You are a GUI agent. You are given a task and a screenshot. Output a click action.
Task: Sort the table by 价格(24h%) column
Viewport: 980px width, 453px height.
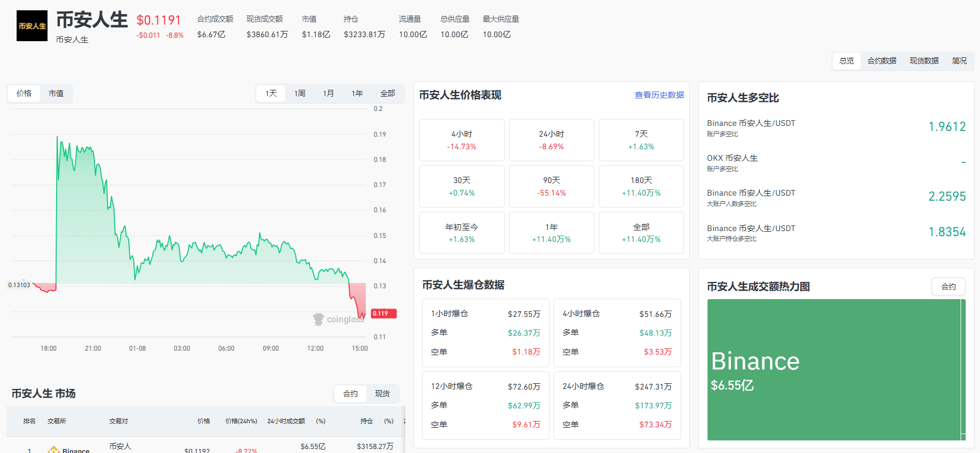pos(242,421)
